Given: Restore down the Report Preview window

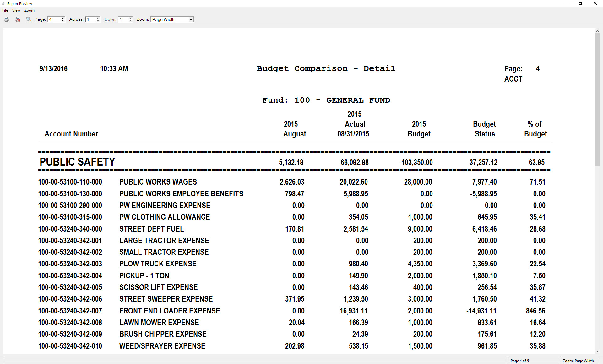Looking at the screenshot, I should 581,3.
